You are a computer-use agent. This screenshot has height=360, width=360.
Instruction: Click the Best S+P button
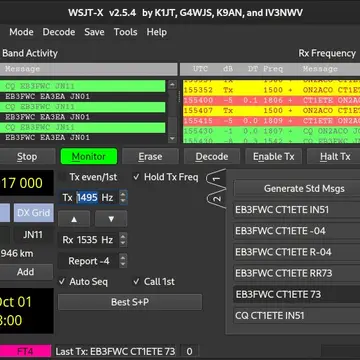click(130, 302)
